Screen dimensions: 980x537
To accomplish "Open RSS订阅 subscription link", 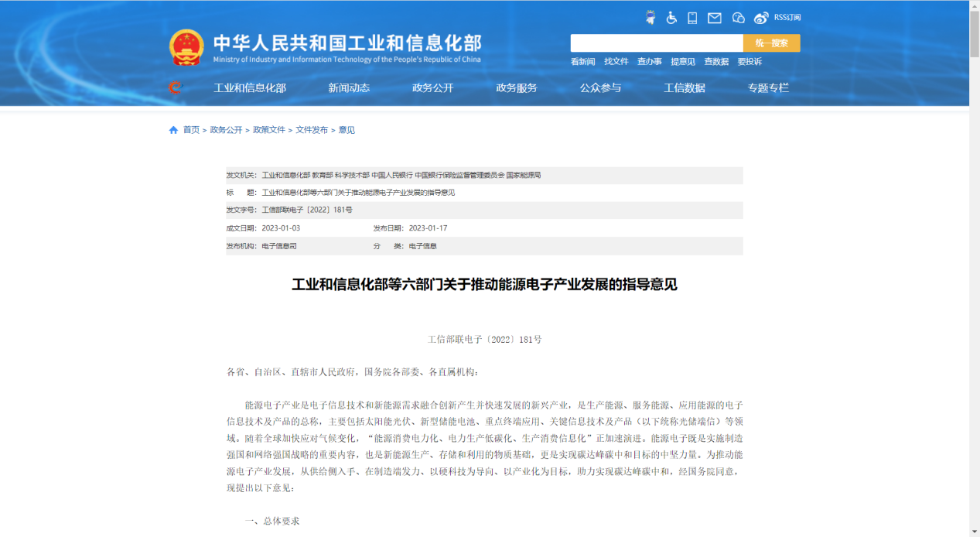I will [x=787, y=18].
